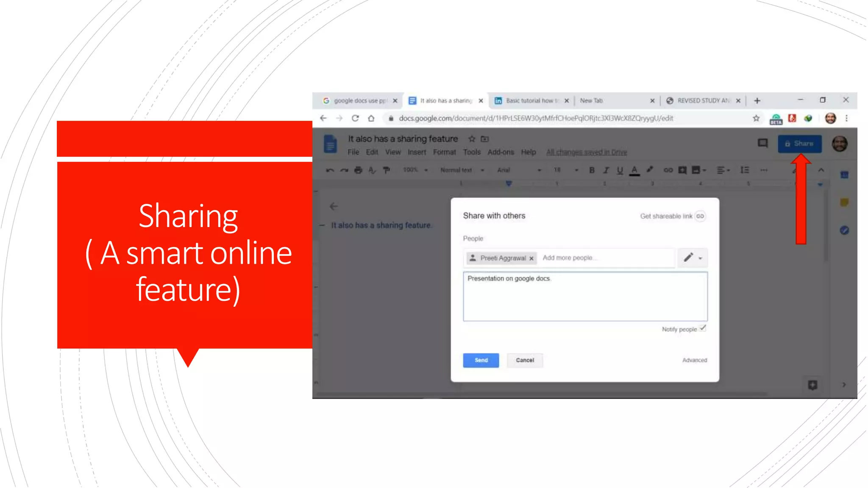Click the paint format icon

(x=386, y=170)
